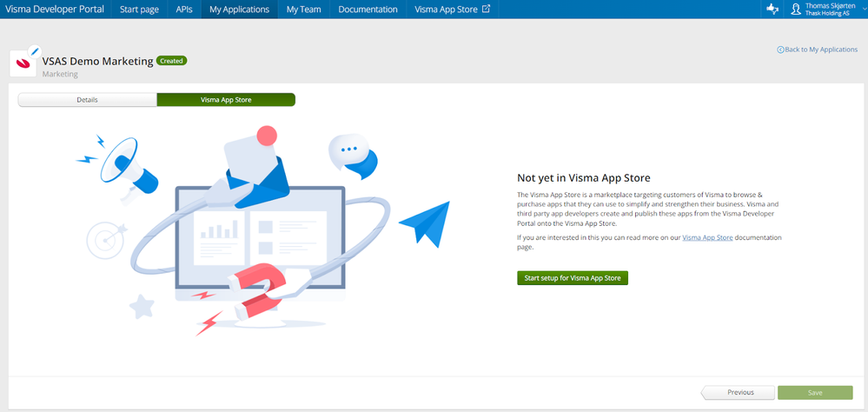
Task: Open the APIs menu item
Action: coord(184,10)
